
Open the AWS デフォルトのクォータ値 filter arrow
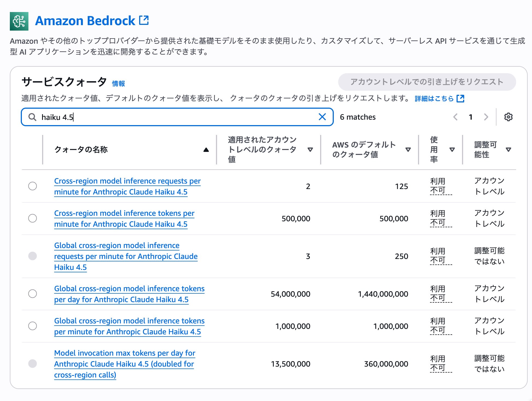pos(408,149)
